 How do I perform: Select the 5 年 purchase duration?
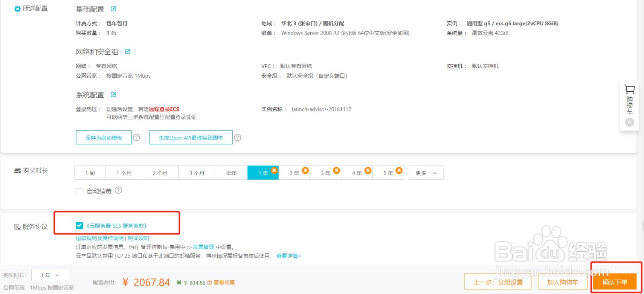[388, 173]
